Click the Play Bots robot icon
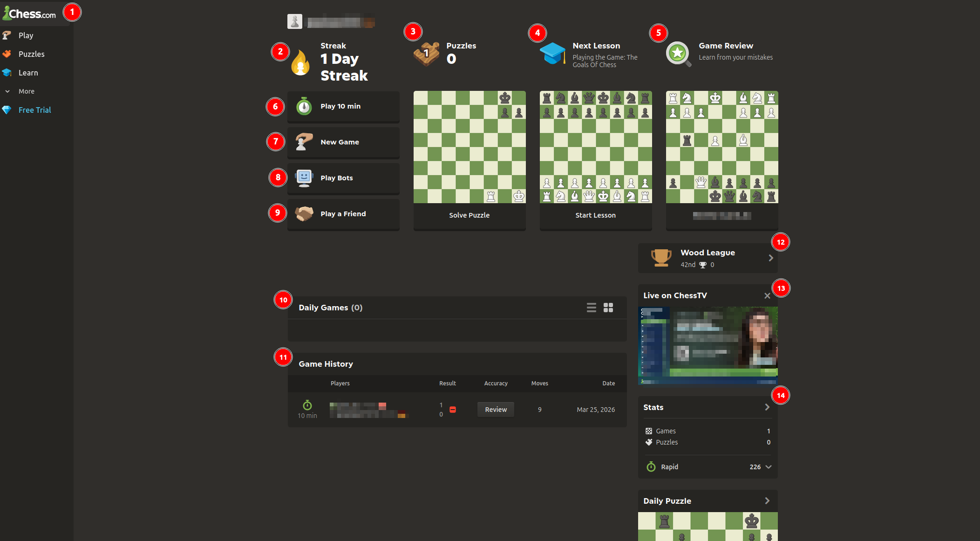Viewport: 980px width, 541px height. coord(304,178)
